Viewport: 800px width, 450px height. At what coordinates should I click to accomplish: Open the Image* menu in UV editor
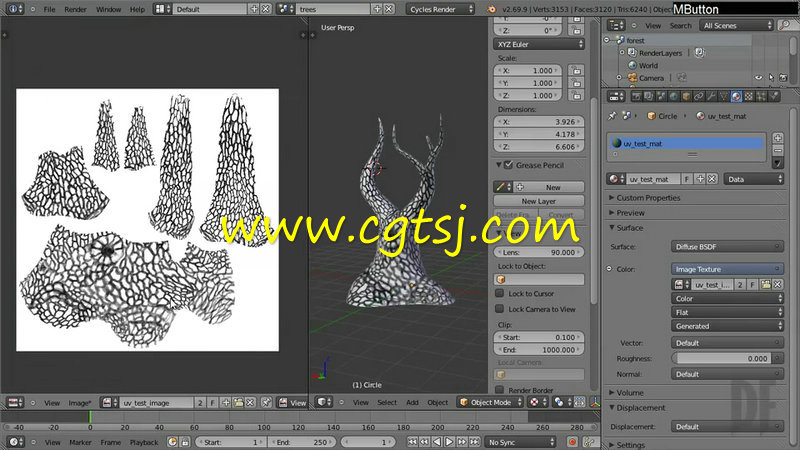pos(80,403)
